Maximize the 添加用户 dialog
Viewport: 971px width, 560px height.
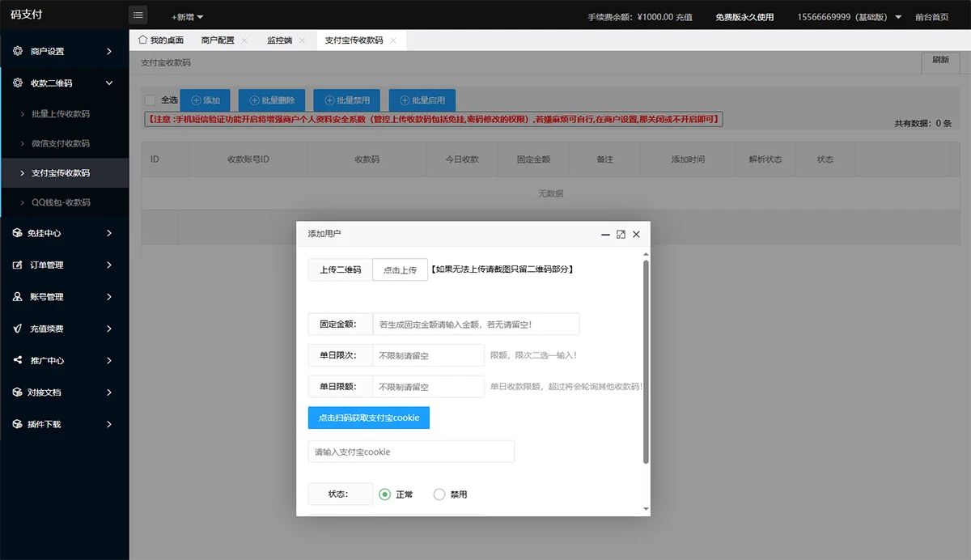(621, 234)
